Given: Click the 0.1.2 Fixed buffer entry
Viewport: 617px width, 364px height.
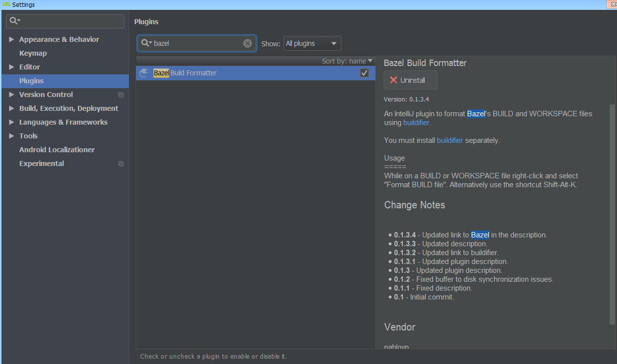Looking at the screenshot, I should click(x=473, y=279).
